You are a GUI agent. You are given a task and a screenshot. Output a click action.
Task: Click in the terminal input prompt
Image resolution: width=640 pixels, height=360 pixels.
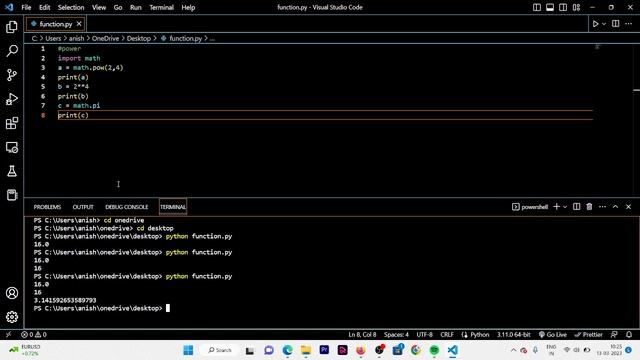pos(168,308)
